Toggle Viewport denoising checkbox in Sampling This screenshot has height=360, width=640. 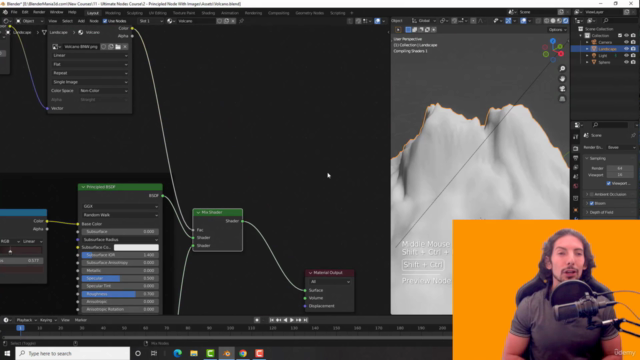(609, 183)
